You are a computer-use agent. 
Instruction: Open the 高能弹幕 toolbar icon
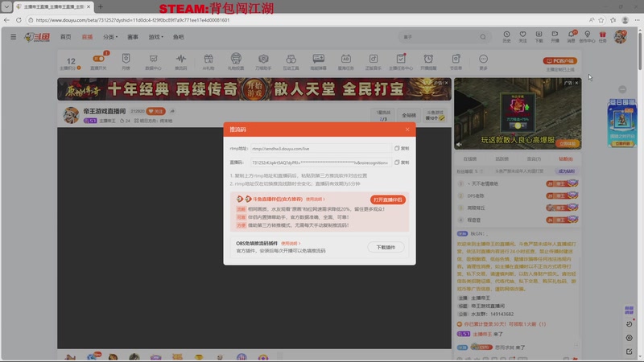point(318,62)
